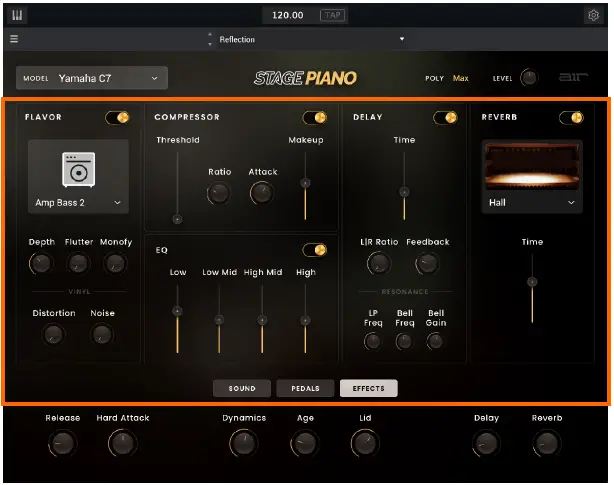Toggle the Reverb effect switch

[x=571, y=117]
